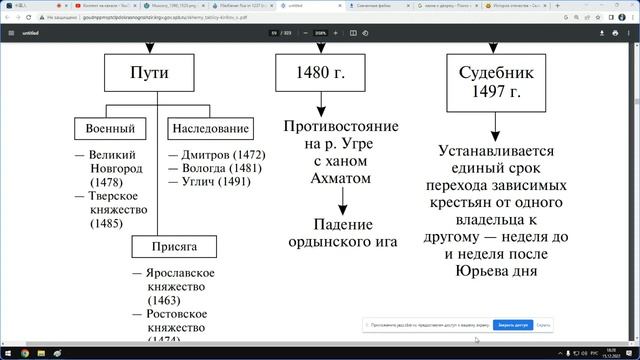This screenshot has height=360, width=640.
Task: Print the PDF document
Action: [615, 33]
